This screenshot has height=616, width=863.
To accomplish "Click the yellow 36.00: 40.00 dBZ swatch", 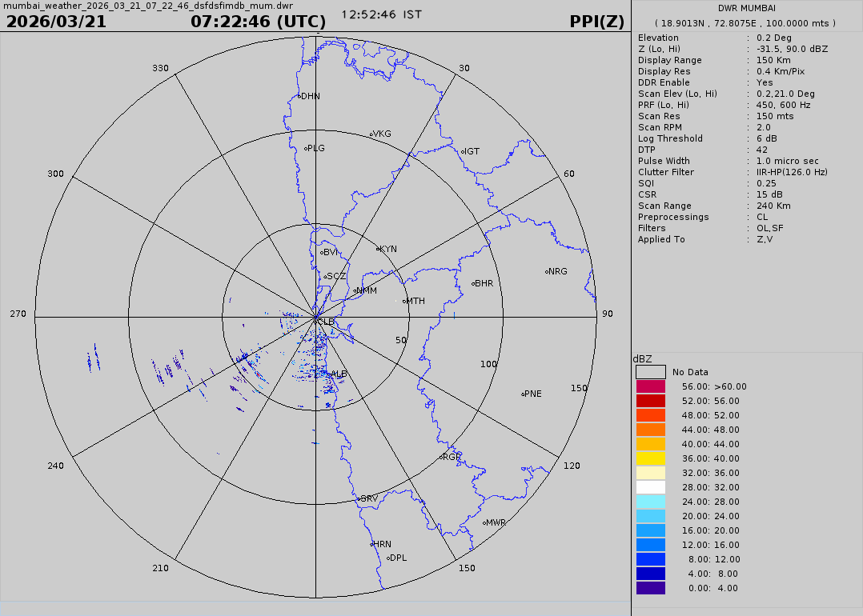I will click(x=650, y=458).
